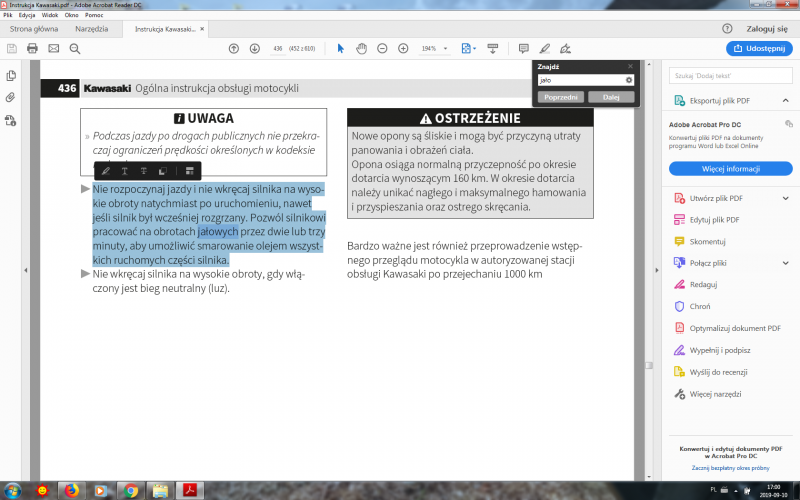Open Firefox from taskbar
Viewport: 800px width, 500px height.
(x=71, y=491)
